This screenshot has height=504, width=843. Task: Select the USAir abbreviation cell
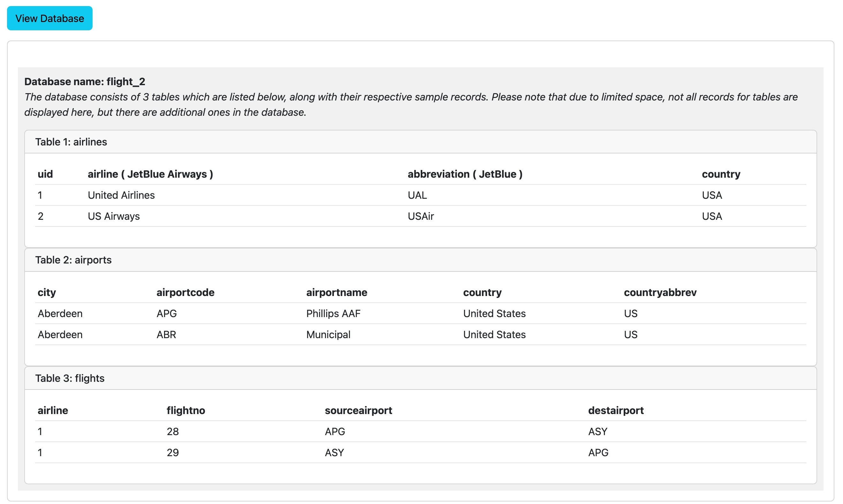(x=421, y=216)
